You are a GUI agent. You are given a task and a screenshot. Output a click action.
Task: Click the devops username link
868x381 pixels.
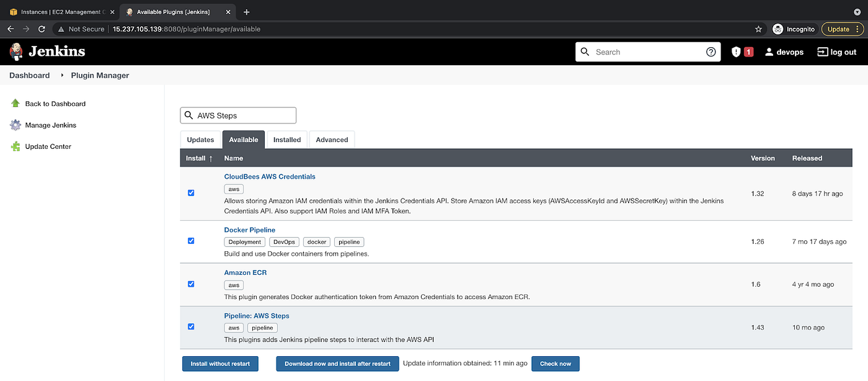790,52
